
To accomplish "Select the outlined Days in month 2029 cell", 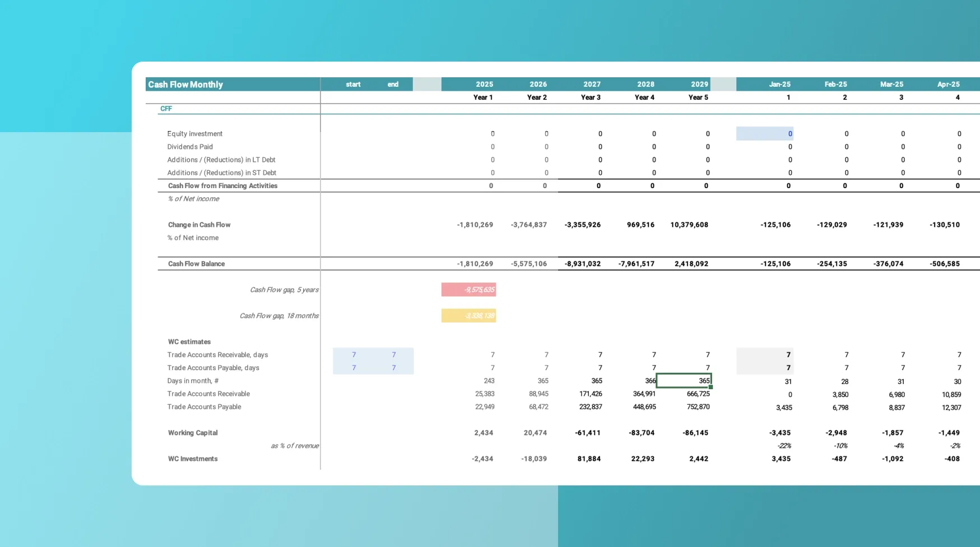I will 684,381.
